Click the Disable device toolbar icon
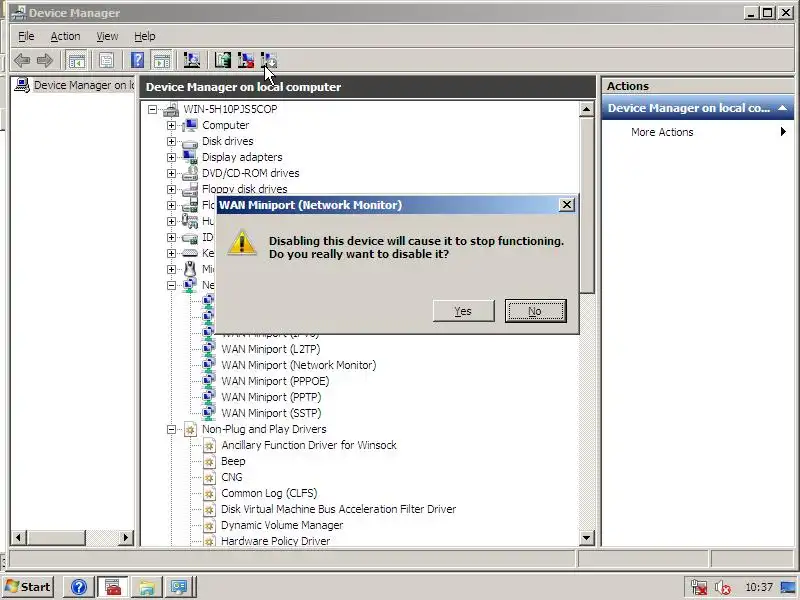 pyautogui.click(x=268, y=61)
